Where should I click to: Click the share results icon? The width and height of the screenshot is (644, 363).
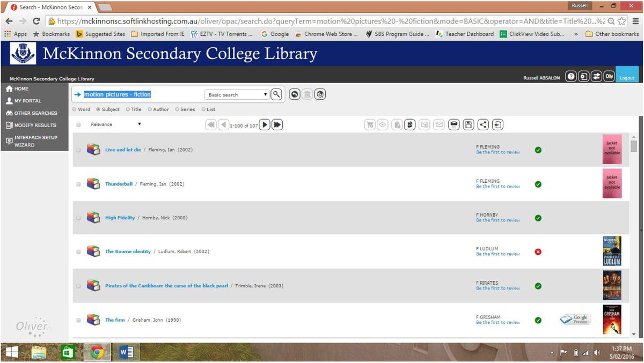click(x=484, y=125)
